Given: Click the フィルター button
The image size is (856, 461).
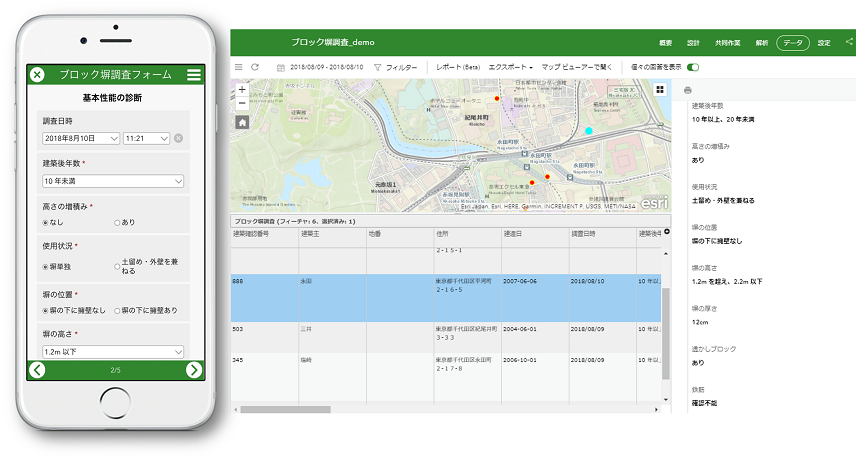Looking at the screenshot, I should point(395,67).
